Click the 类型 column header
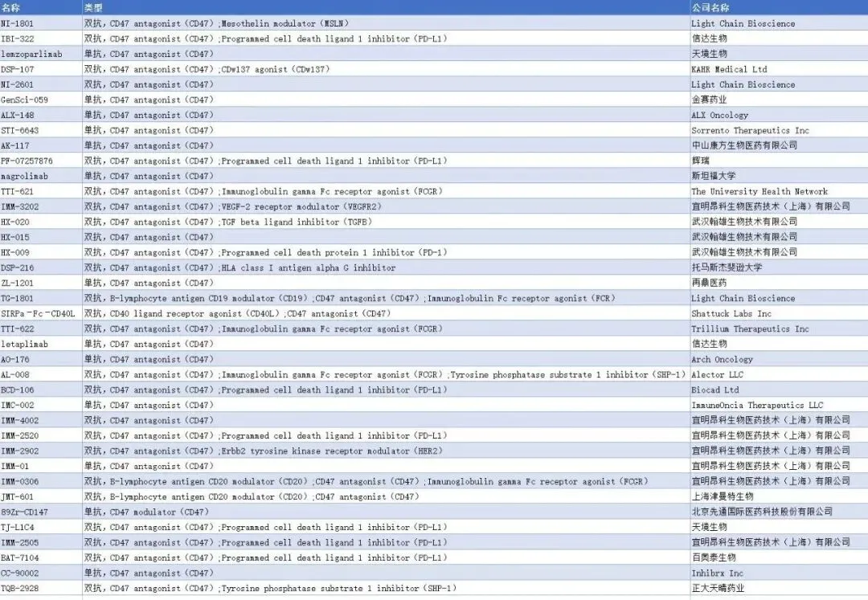 (386, 8)
